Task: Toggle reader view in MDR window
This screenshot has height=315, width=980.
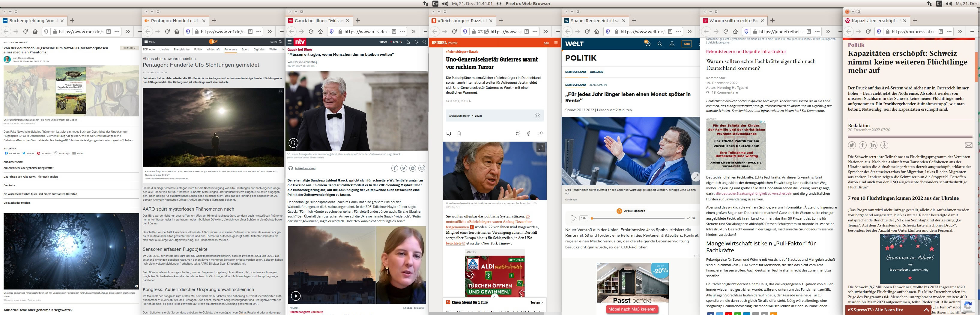Action: click(x=109, y=31)
